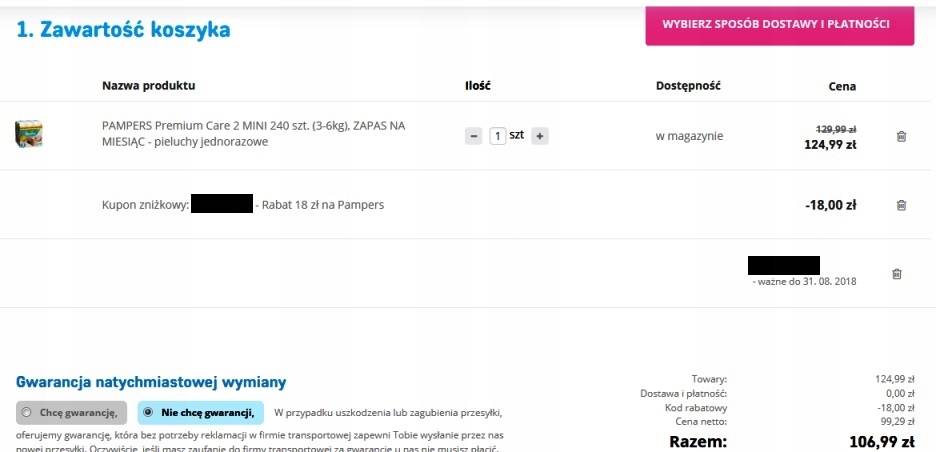The image size is (936, 452).
Task: Click the 'Cena' column header
Action: point(842,87)
